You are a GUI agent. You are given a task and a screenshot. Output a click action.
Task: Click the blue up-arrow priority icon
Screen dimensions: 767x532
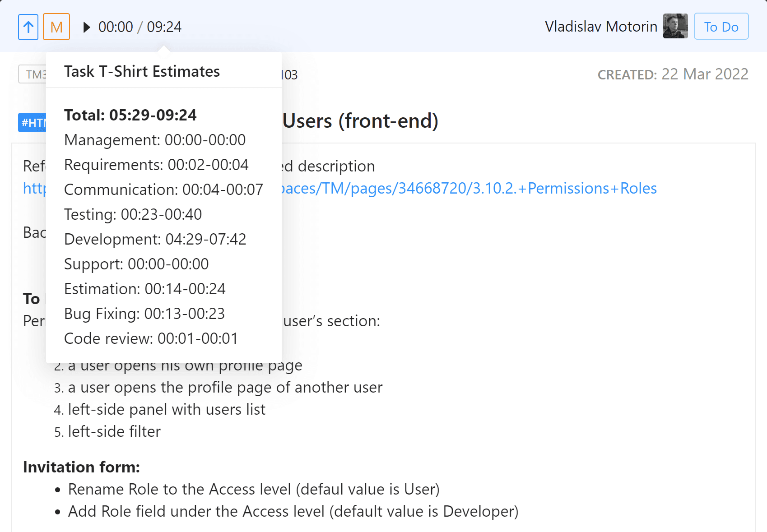point(28,27)
